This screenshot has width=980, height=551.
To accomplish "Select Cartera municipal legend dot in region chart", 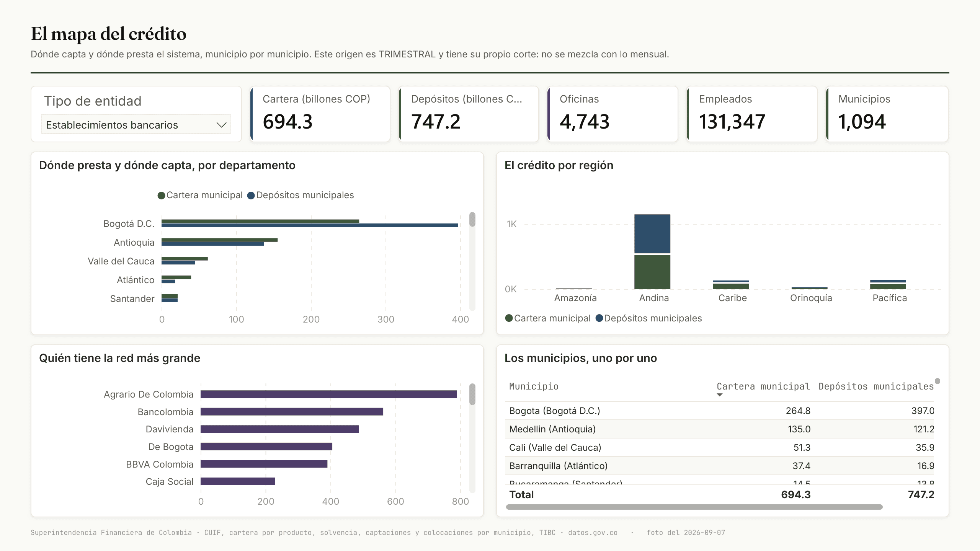I will coord(509,318).
